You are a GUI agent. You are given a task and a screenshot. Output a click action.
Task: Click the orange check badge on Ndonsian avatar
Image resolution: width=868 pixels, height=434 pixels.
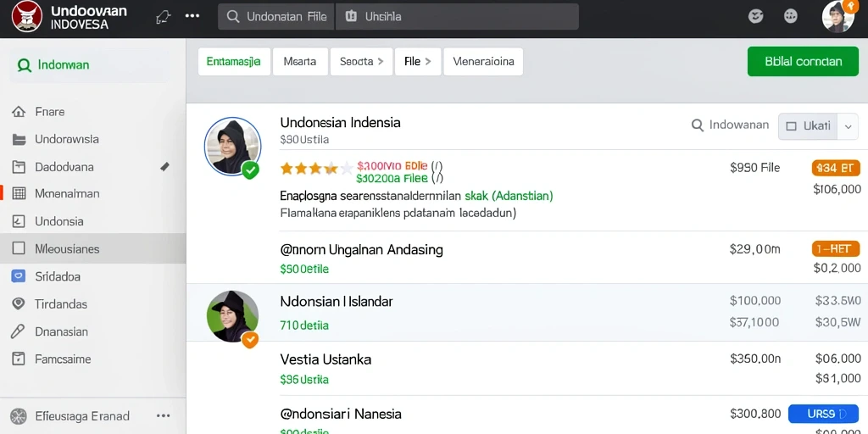[x=250, y=339]
